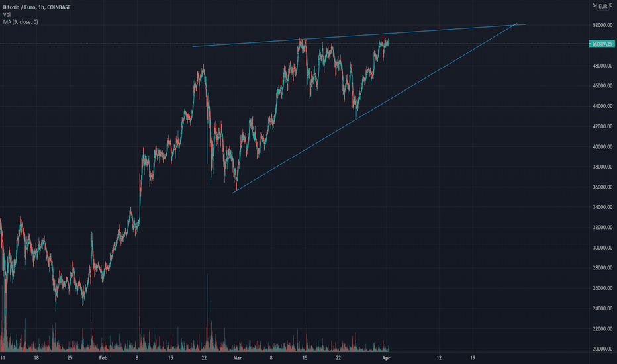
Task: Click the 36000.00 price axis label
Action: (602, 187)
